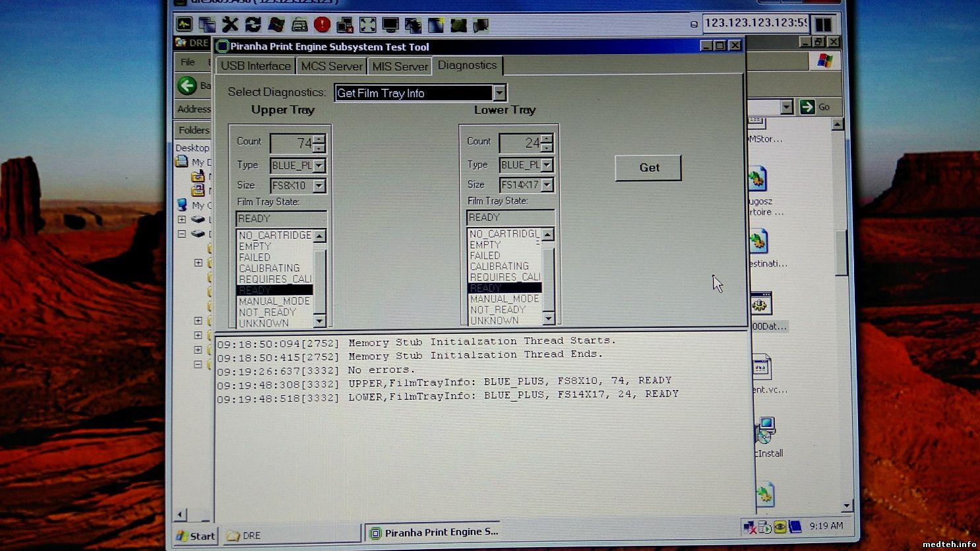Click the black monitor toolbar icon
Image resolution: width=980 pixels, height=551 pixels.
[390, 25]
